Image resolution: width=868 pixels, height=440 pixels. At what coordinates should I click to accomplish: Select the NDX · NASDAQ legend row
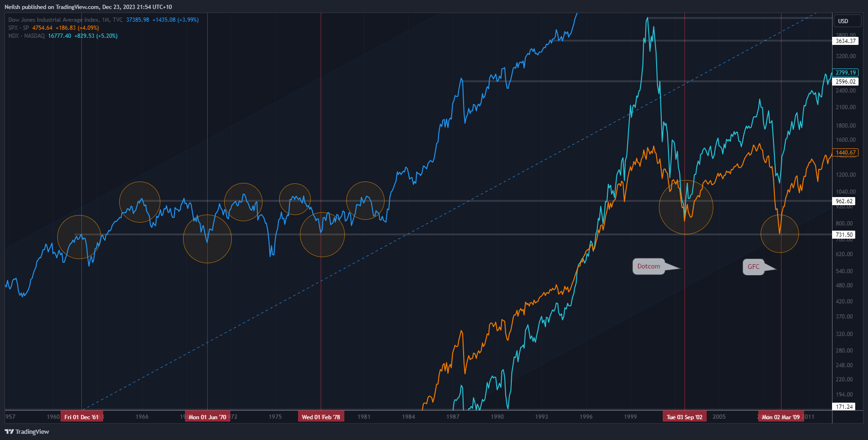point(63,36)
